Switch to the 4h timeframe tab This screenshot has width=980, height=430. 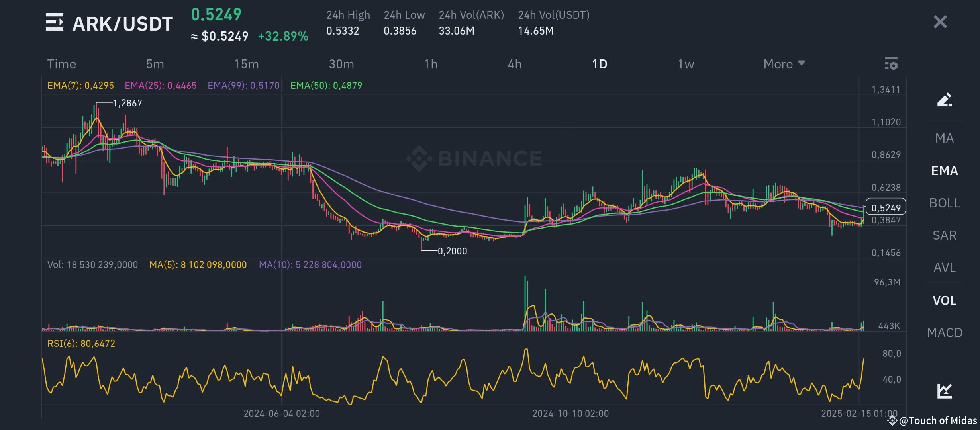[514, 64]
